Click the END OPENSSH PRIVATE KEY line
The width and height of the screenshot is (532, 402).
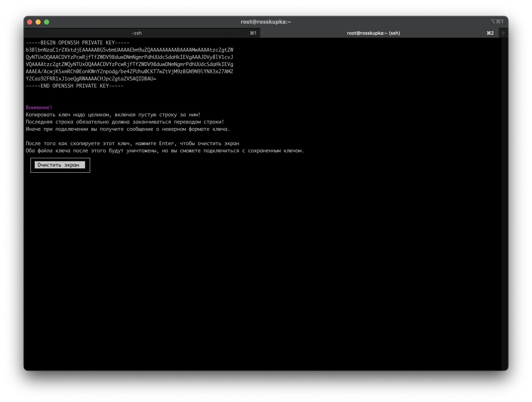(74, 86)
